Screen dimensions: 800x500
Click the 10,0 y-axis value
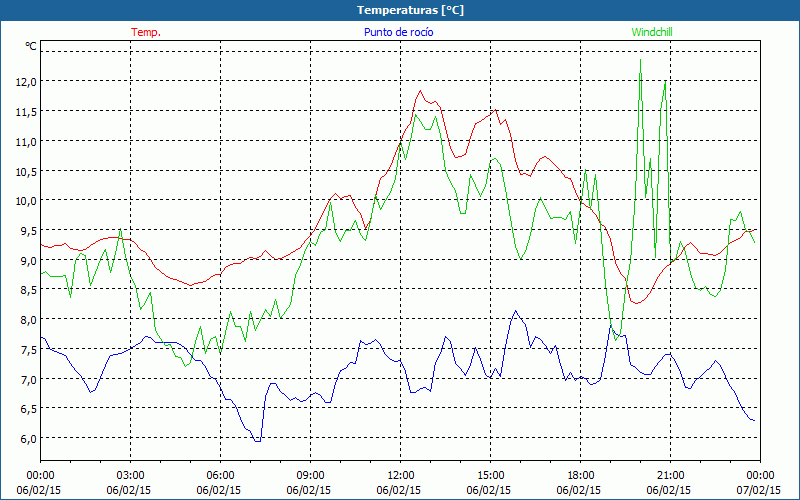pyautogui.click(x=26, y=201)
